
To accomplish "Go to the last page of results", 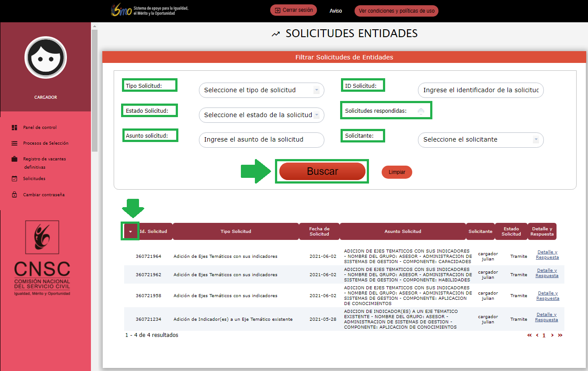I will tap(560, 336).
